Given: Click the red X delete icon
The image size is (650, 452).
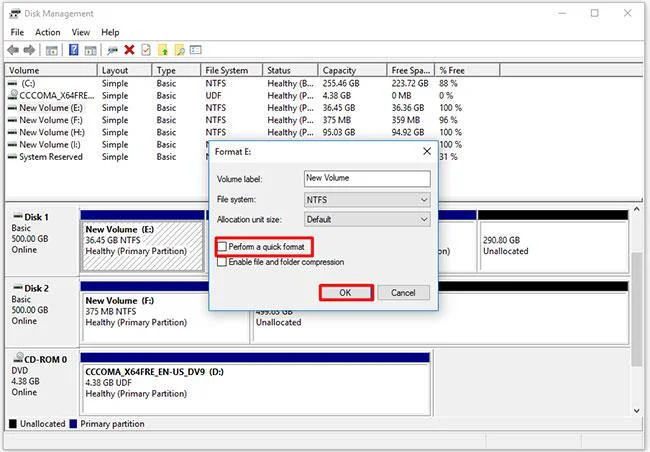Looking at the screenshot, I should [x=129, y=50].
